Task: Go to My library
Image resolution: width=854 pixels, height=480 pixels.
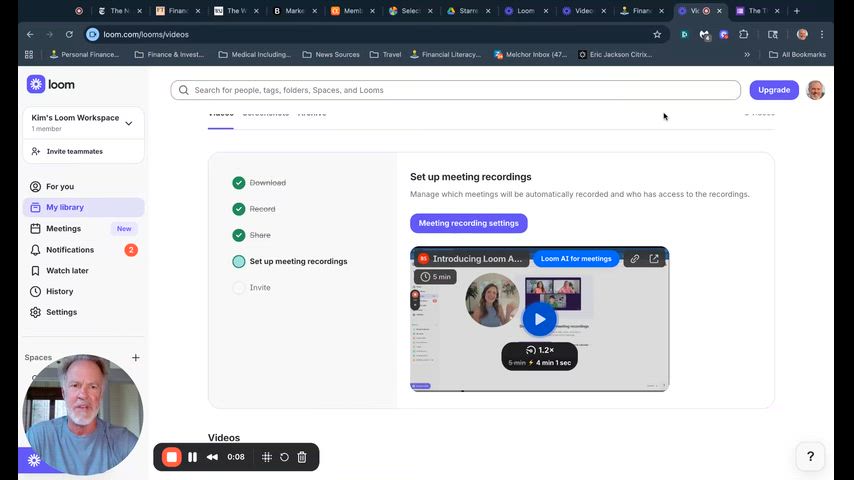Action: coord(83,207)
